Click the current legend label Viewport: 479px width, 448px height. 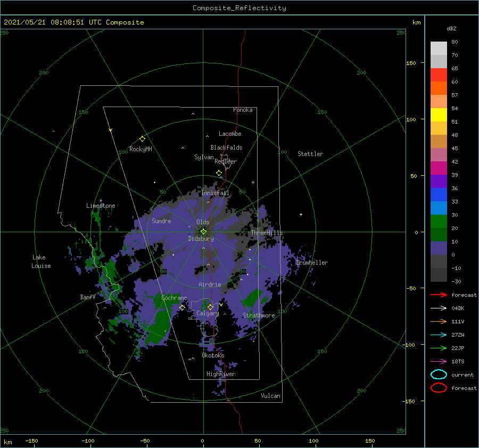coord(463,374)
